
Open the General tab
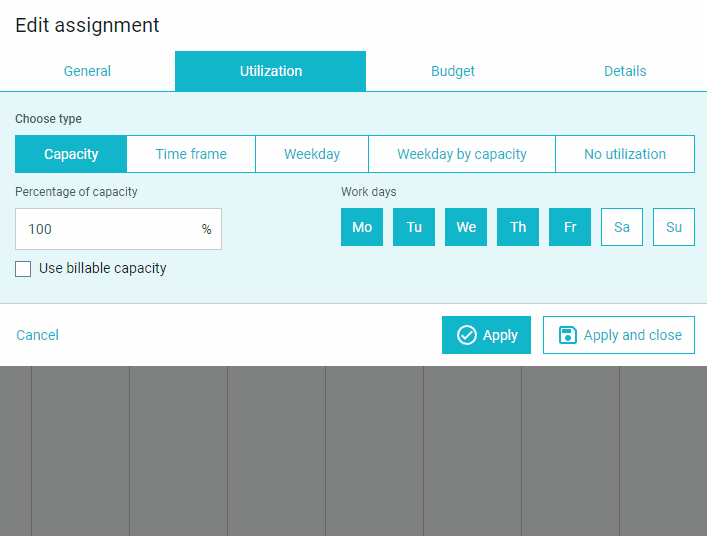(87, 71)
